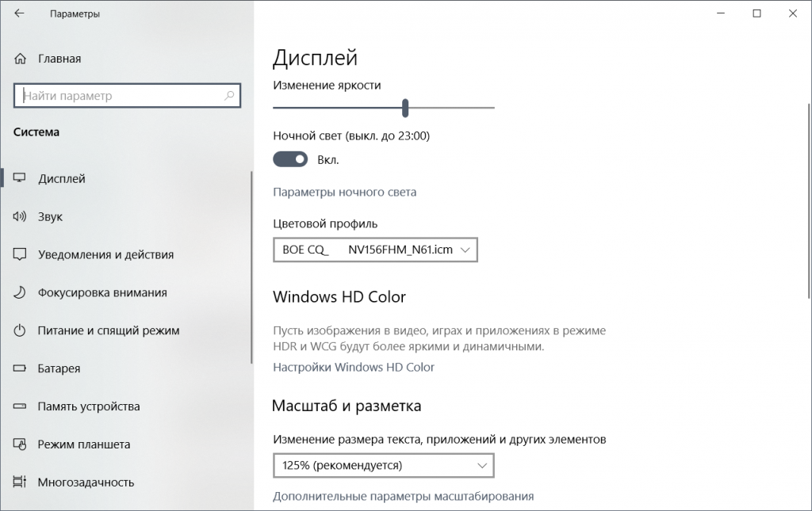Open the Дисплей section

[x=62, y=179]
